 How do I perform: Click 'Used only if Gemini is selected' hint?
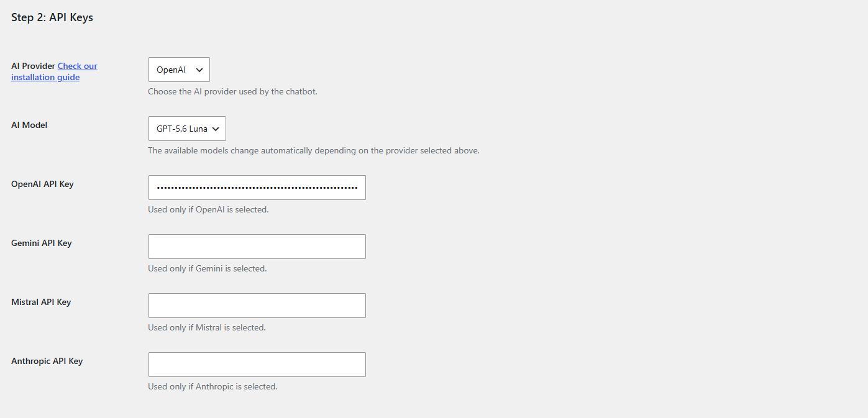click(208, 268)
